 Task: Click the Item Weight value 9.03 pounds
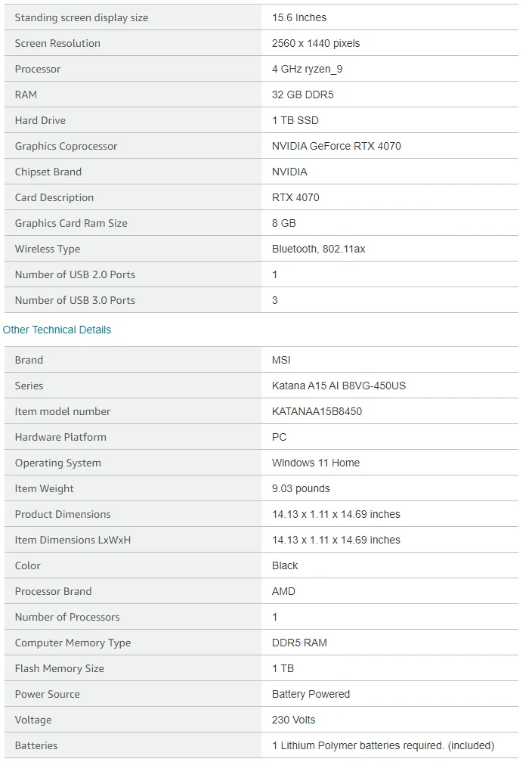(x=301, y=489)
